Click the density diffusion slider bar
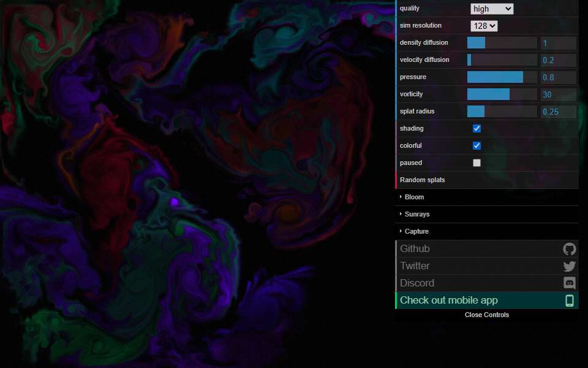 click(x=502, y=43)
